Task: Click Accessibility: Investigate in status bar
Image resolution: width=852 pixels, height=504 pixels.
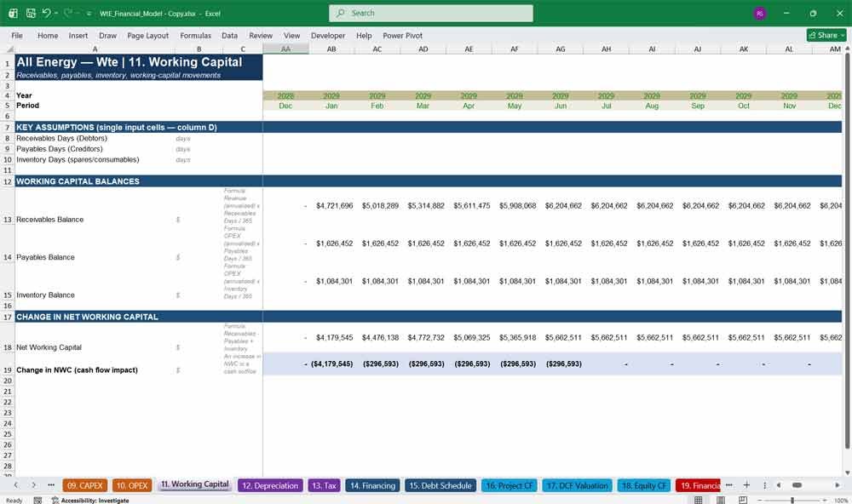Action: (90, 501)
